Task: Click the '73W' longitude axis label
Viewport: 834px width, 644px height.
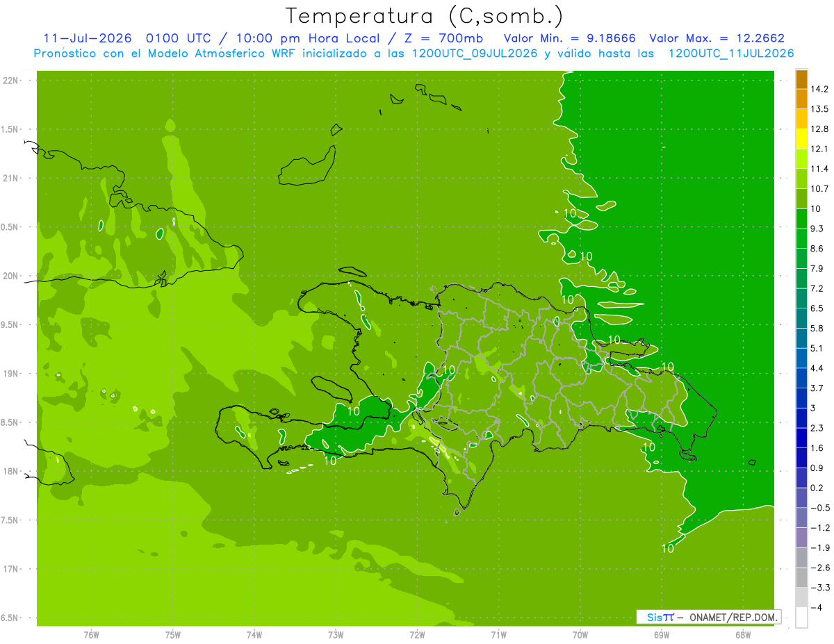Action: [x=336, y=634]
